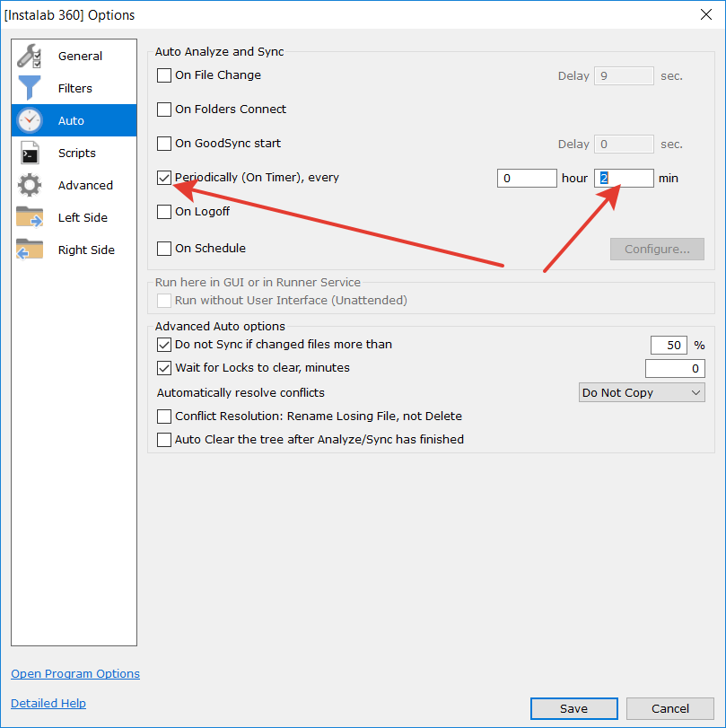726x728 pixels.
Task: Tick the On Folders Connect checkbox
Action: [x=164, y=110]
